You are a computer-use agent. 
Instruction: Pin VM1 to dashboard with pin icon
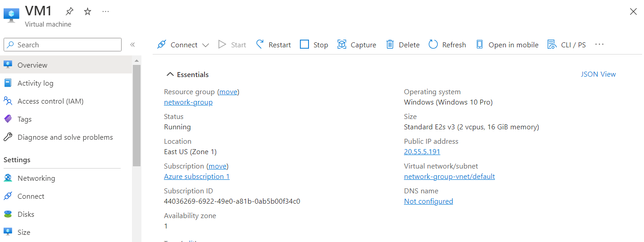[69, 12]
